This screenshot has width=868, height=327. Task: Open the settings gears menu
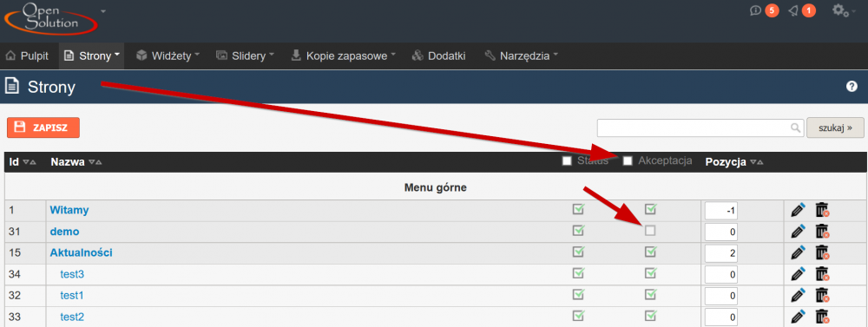tap(840, 10)
